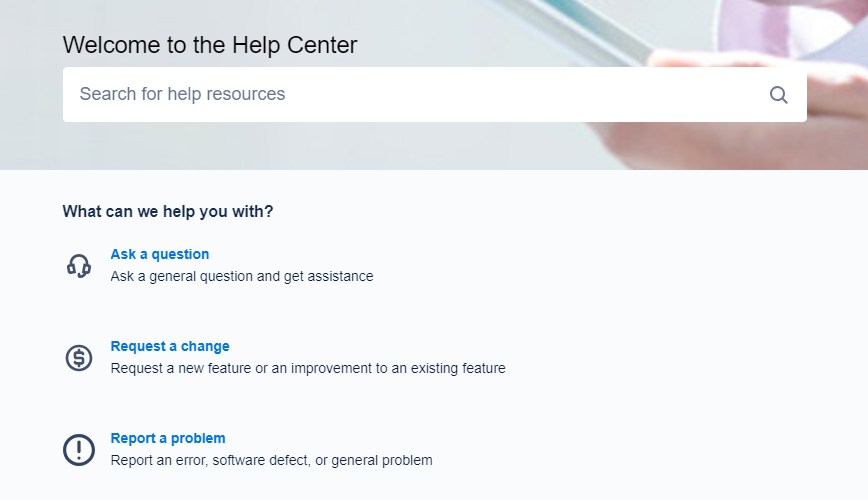The image size is (868, 500).
Task: Click the Welcome to the Help Center heading
Action: (209, 45)
